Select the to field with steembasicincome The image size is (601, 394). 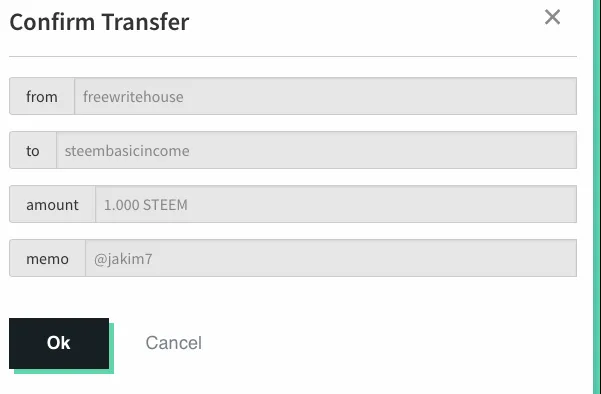point(317,150)
